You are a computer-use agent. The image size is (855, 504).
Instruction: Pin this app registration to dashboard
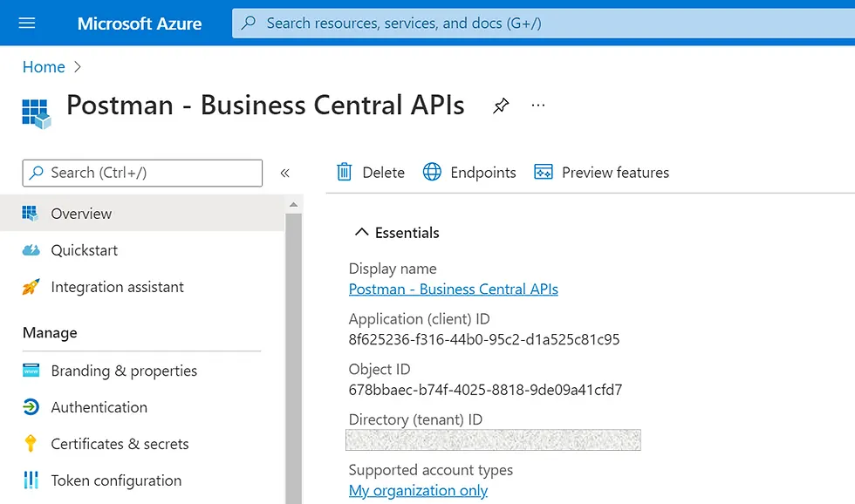[x=501, y=106]
